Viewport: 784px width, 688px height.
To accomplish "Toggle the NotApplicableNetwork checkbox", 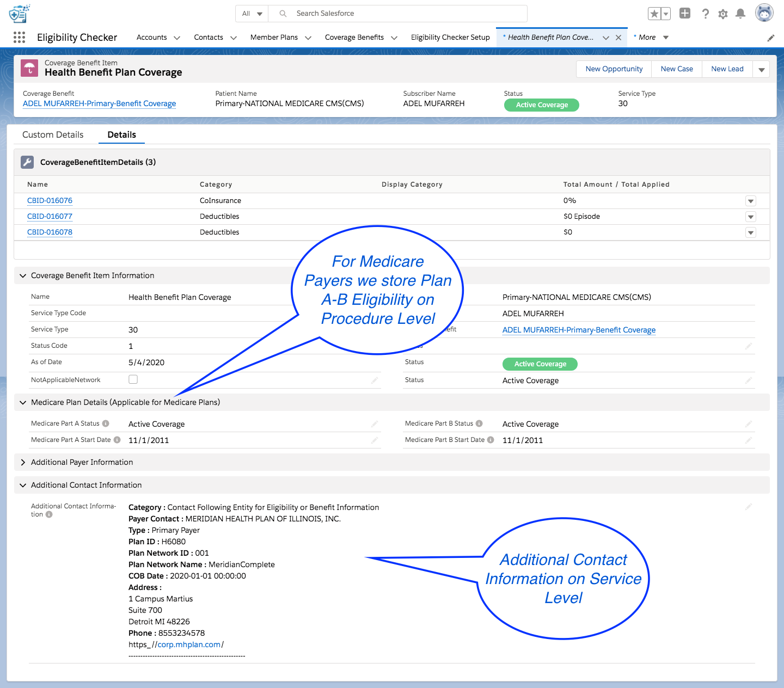I will point(133,379).
